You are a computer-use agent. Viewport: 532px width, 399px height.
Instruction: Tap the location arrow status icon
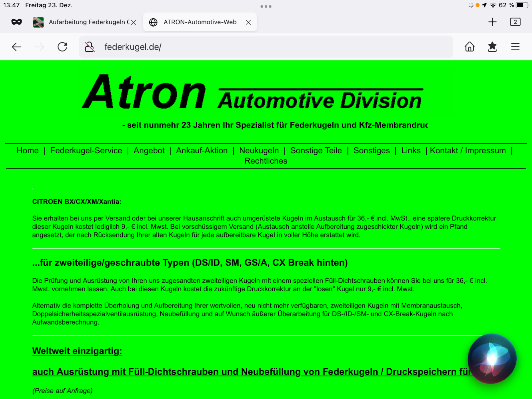[484, 5]
